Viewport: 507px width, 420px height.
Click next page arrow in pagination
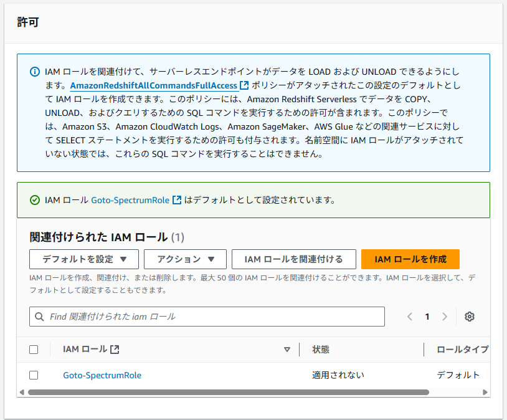[445, 317]
